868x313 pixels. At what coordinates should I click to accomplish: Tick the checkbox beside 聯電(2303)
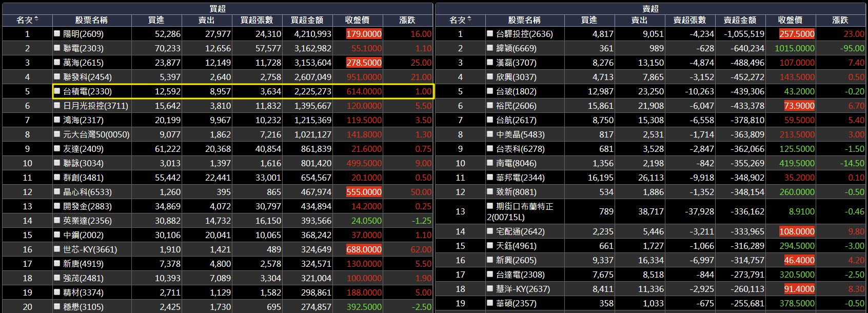tap(57, 48)
